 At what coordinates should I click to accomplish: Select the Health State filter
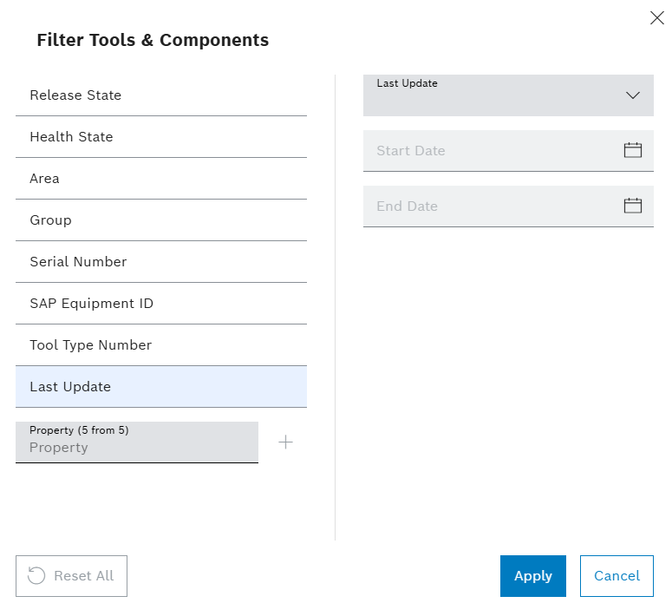click(x=161, y=137)
